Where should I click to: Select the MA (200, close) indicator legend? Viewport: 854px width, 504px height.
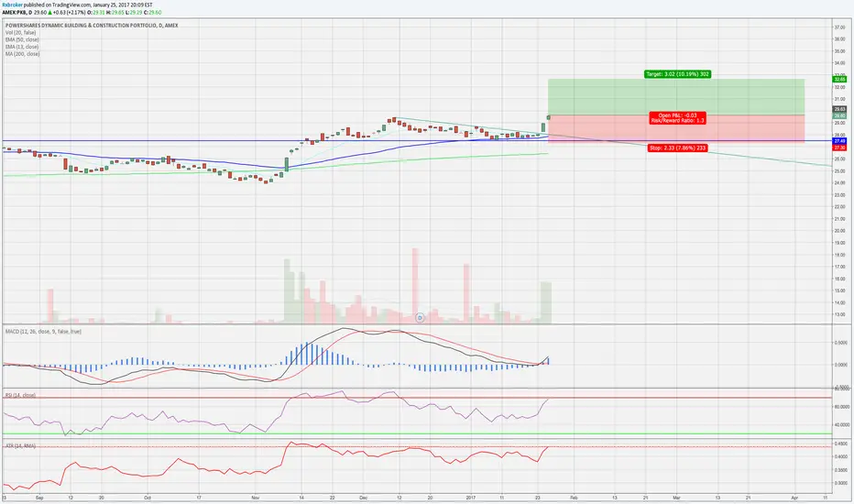pos(22,54)
